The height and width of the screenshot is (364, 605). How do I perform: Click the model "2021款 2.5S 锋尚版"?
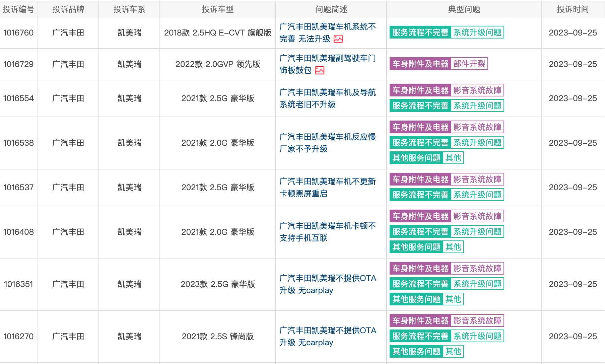tap(218, 337)
